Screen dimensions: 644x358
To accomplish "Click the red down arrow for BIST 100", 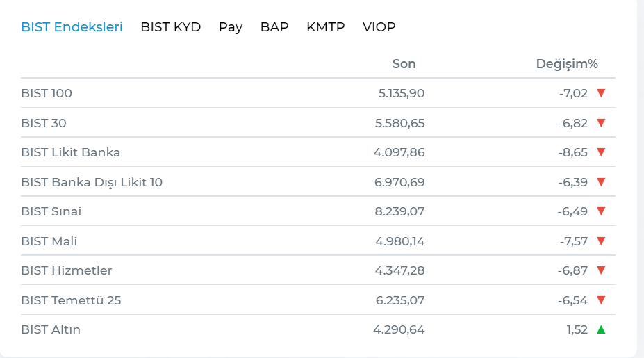I will (x=601, y=93).
